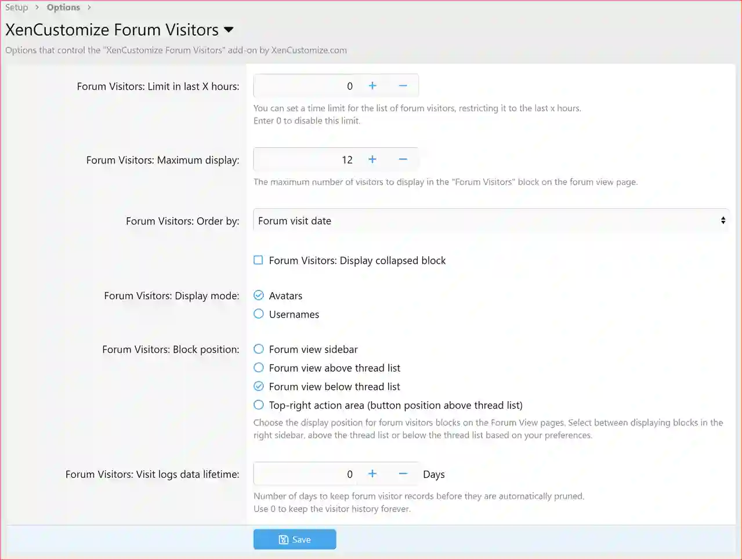Go to Options breadcrumb link

pos(63,8)
